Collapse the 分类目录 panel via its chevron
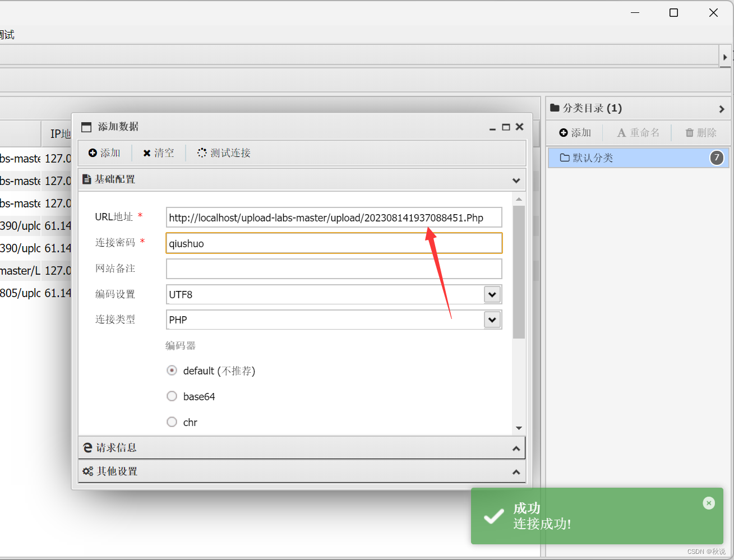The height and width of the screenshot is (560, 734). point(722,109)
